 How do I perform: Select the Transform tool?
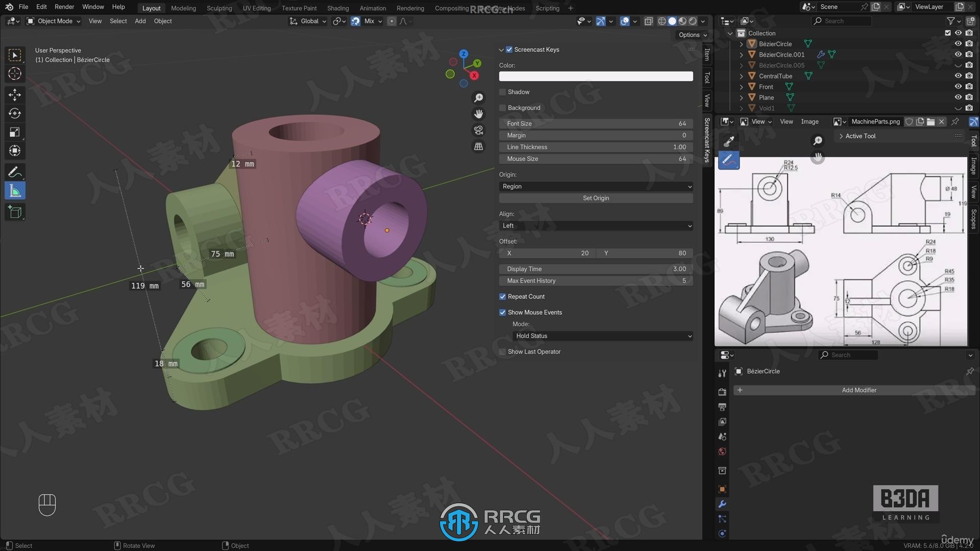click(15, 151)
